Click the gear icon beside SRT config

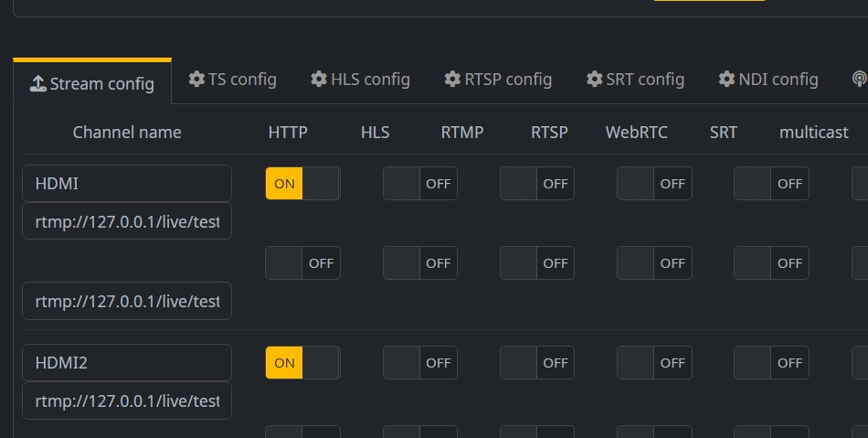595,80
